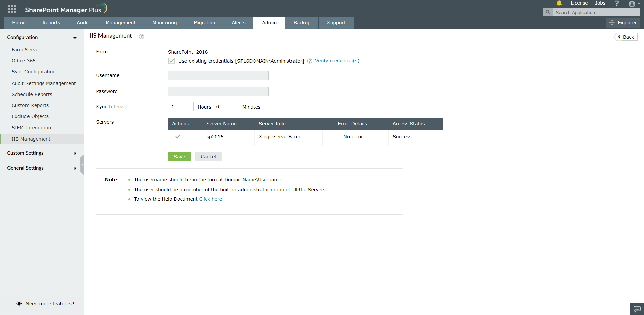Click the Password input field
This screenshot has width=644, height=315.
coord(218,91)
